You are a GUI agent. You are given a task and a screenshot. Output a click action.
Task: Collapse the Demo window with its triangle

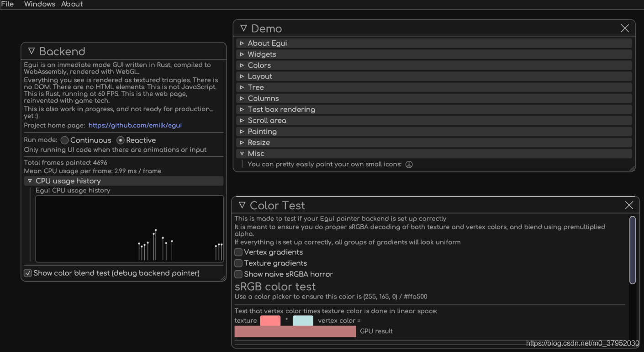click(243, 28)
